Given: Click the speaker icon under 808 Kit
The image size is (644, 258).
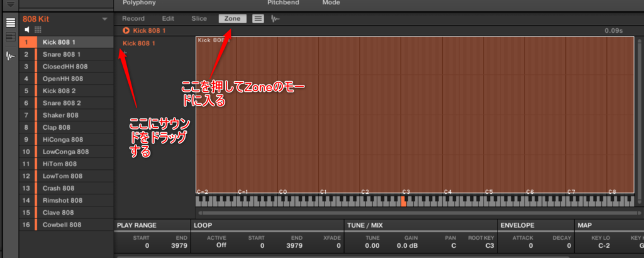Looking at the screenshot, I should tap(27, 30).
